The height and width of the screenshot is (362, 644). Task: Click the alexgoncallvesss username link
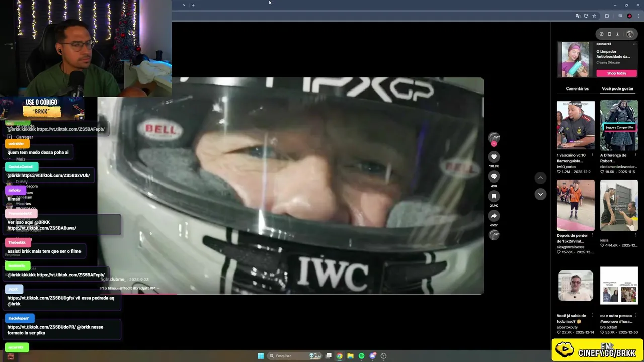[571, 247]
